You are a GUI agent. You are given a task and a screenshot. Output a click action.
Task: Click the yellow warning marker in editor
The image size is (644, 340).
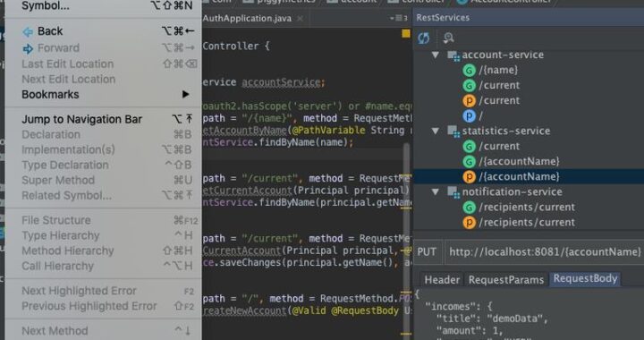(406, 34)
